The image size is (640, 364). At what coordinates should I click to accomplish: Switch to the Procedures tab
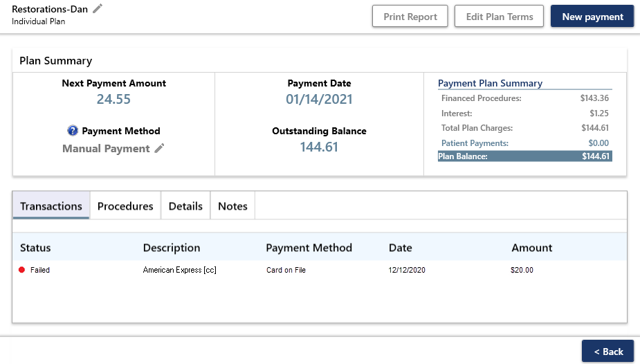point(125,206)
